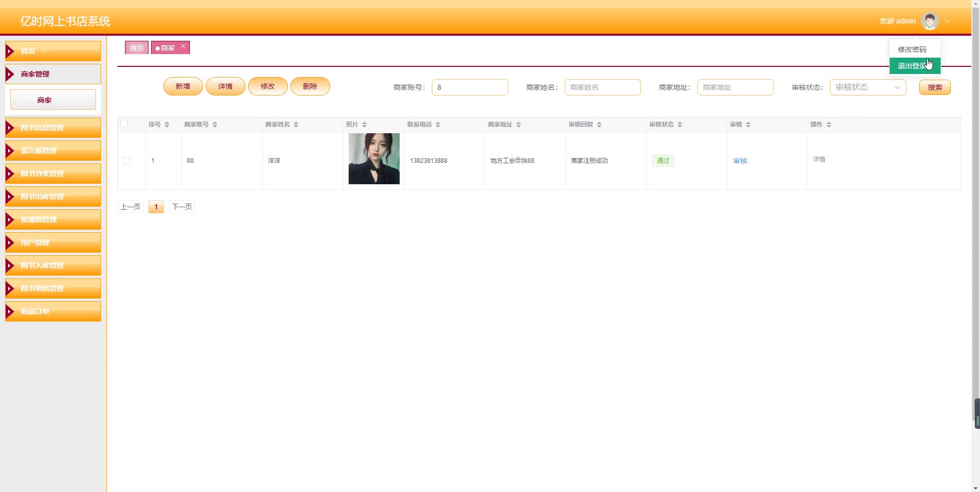980x492 pixels.
Task: Click the triangle icon beside 图书信息管理
Action: point(10,128)
